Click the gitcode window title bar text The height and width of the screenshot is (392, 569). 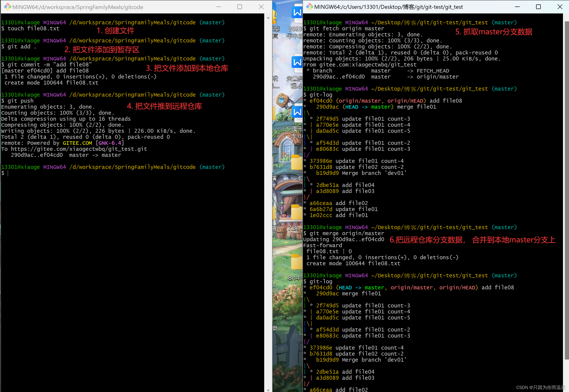click(x=78, y=7)
